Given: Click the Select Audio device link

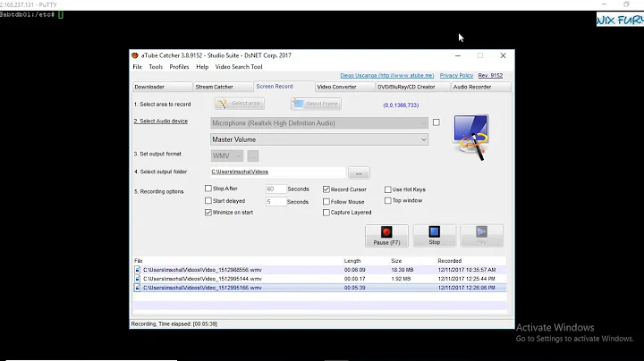Looking at the screenshot, I should [x=161, y=121].
